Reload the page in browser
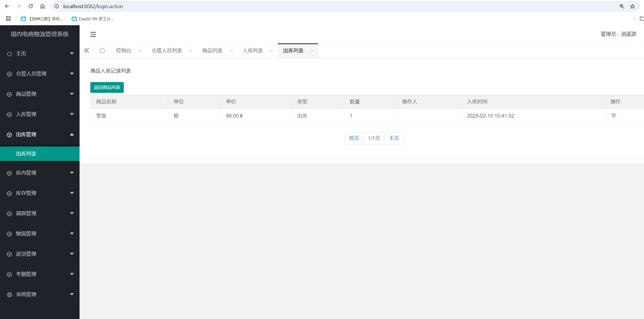 coord(31,6)
